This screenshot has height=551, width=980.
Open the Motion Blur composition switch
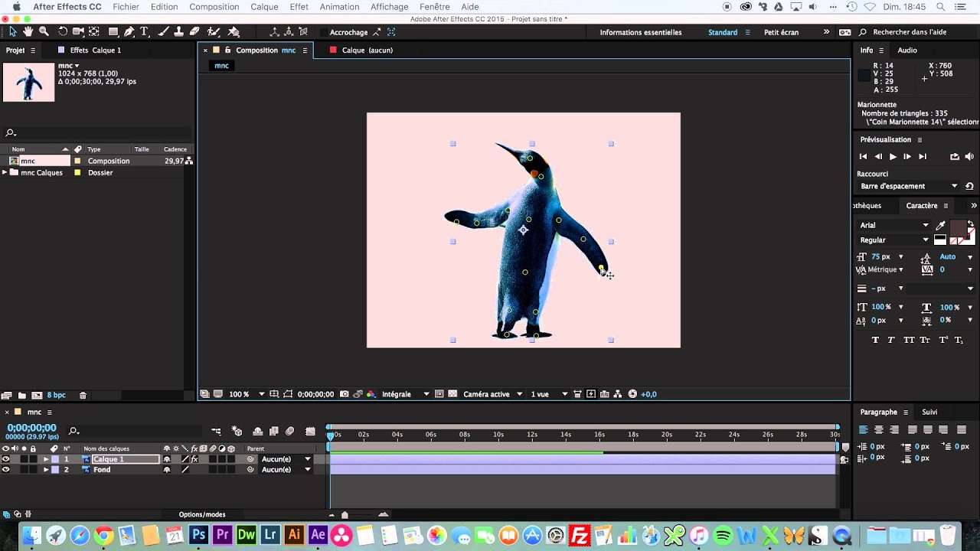tap(289, 431)
